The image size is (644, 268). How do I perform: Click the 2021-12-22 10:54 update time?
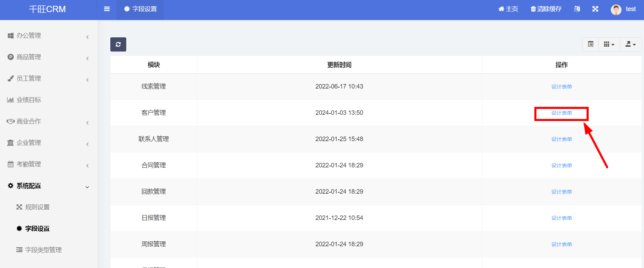click(x=339, y=218)
